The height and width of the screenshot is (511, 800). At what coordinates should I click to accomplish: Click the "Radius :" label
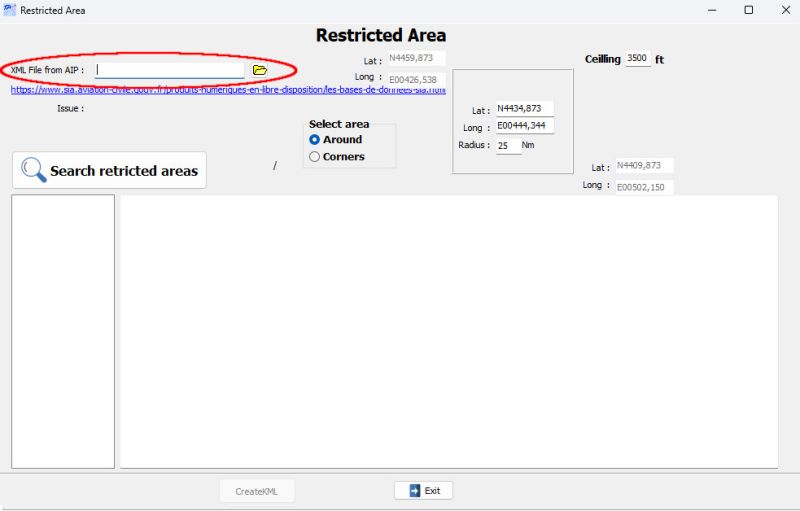pos(474,145)
